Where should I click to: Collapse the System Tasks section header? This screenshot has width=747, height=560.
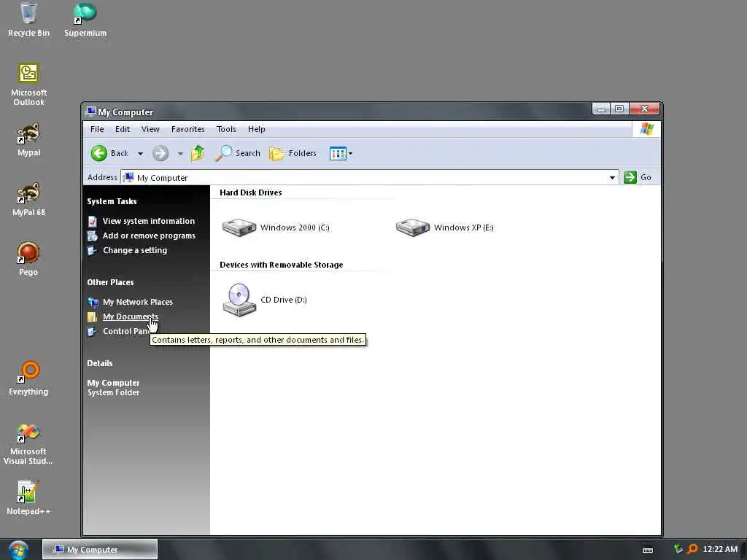pyautogui.click(x=112, y=201)
